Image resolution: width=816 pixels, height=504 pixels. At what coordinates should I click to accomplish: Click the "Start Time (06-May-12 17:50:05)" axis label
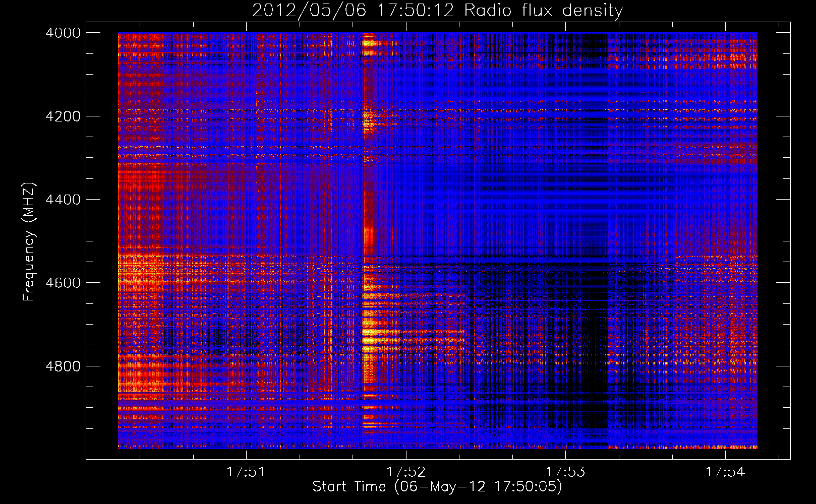[x=437, y=487]
